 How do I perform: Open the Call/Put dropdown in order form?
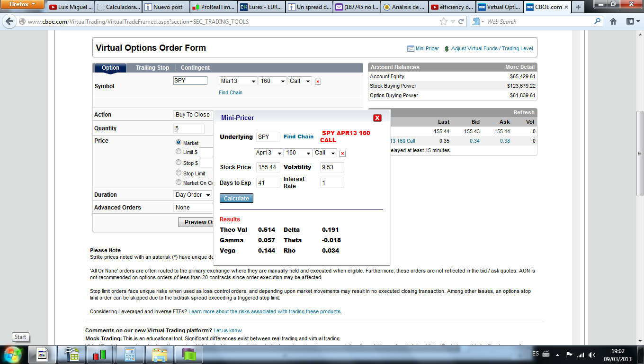(300, 81)
